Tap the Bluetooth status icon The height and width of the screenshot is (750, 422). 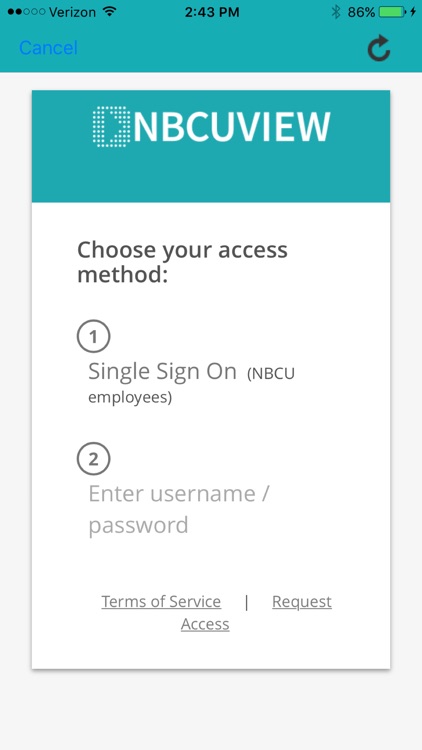coord(336,12)
